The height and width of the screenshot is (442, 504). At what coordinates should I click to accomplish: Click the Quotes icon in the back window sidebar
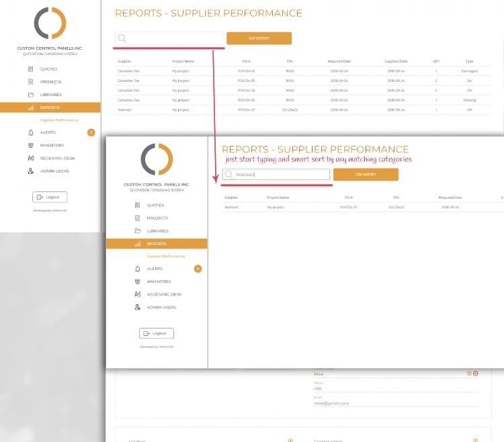click(x=30, y=69)
